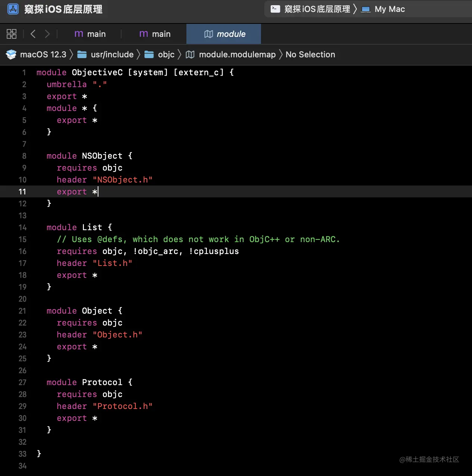
Task: Click the "Object.h" string
Action: click(117, 335)
